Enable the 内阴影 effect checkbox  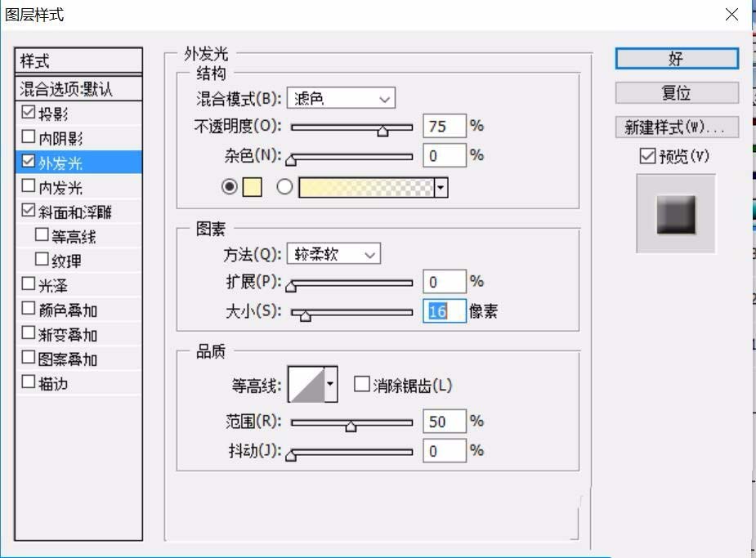pos(28,137)
